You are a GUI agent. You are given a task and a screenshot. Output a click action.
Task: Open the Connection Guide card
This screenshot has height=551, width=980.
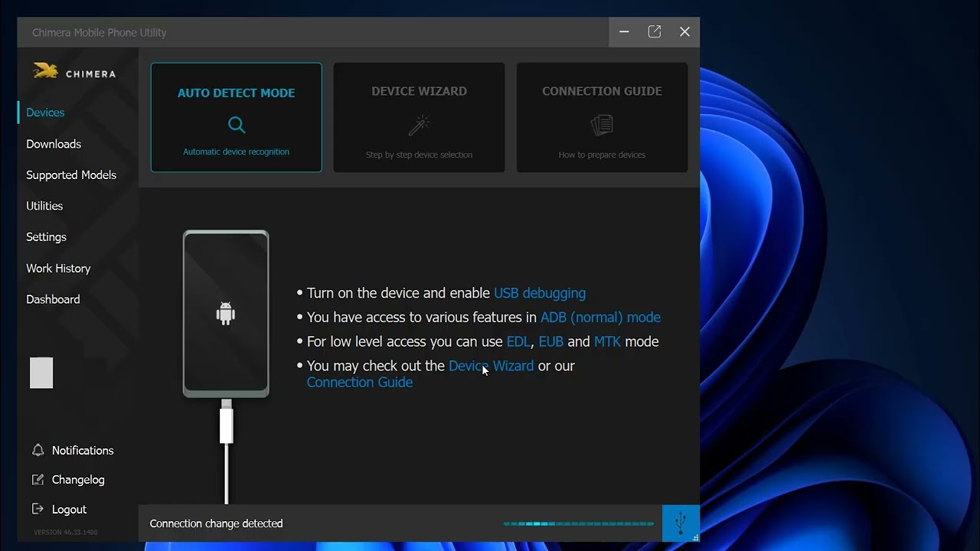(602, 117)
